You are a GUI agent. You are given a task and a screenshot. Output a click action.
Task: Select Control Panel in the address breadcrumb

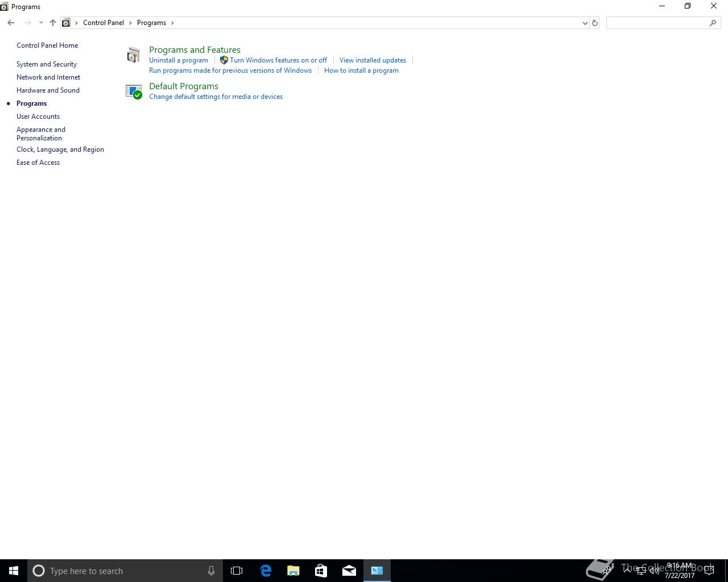pos(104,23)
